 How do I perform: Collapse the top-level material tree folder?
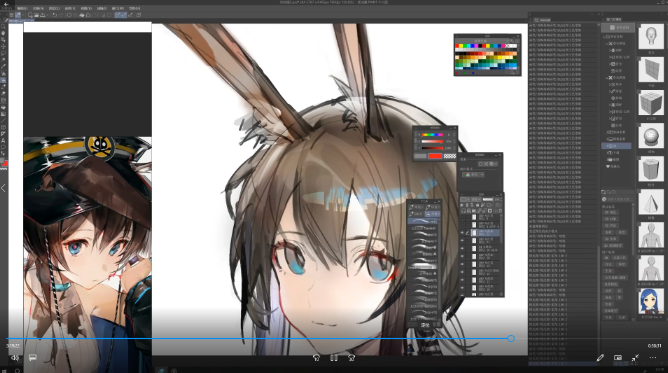coord(605,37)
